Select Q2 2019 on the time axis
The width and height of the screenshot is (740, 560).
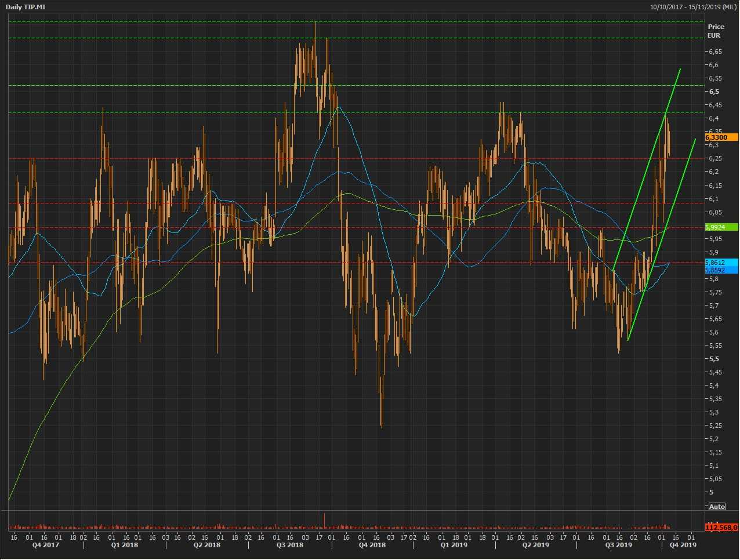(x=535, y=545)
